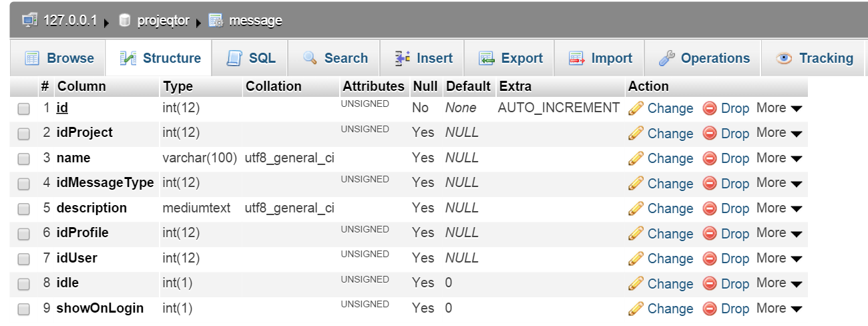Click Drop link for idle column
Screen dimensions: 868x326
734,284
